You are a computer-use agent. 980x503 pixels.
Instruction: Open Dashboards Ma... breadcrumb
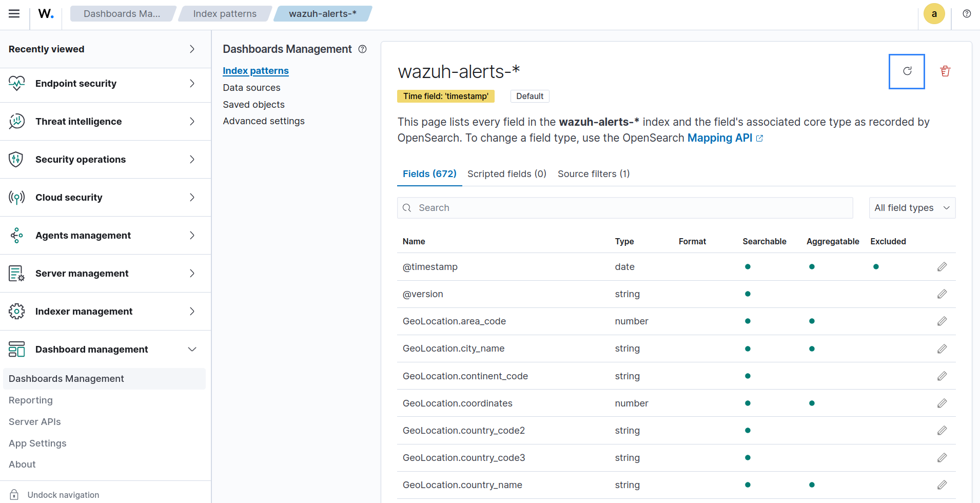click(122, 14)
